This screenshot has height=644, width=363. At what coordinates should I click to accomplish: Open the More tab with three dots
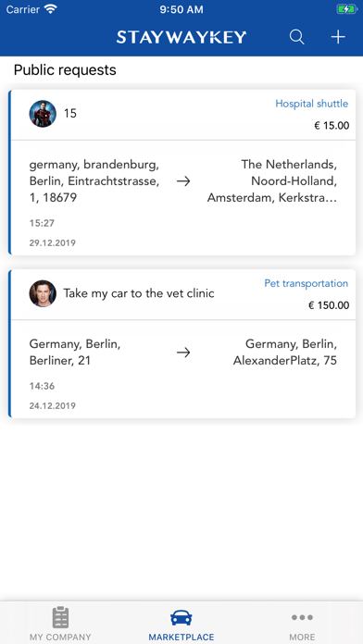302,624
